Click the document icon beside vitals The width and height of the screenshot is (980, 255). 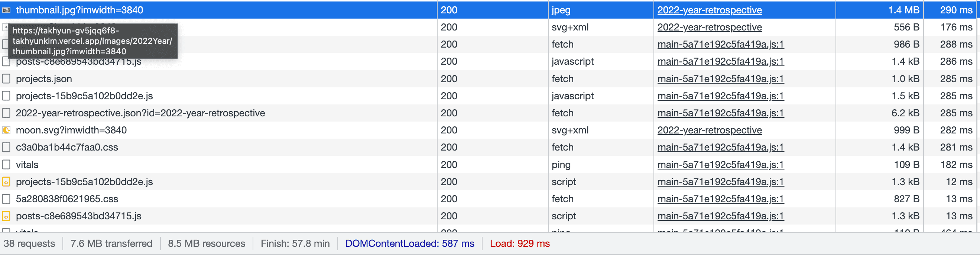click(6, 165)
